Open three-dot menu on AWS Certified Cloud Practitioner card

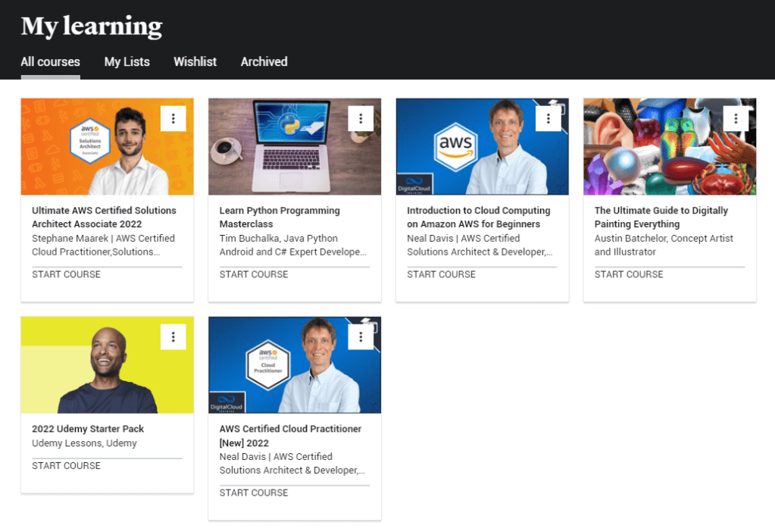361,337
